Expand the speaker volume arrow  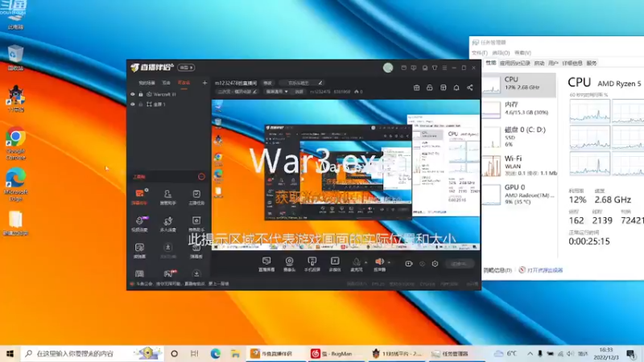point(389,262)
